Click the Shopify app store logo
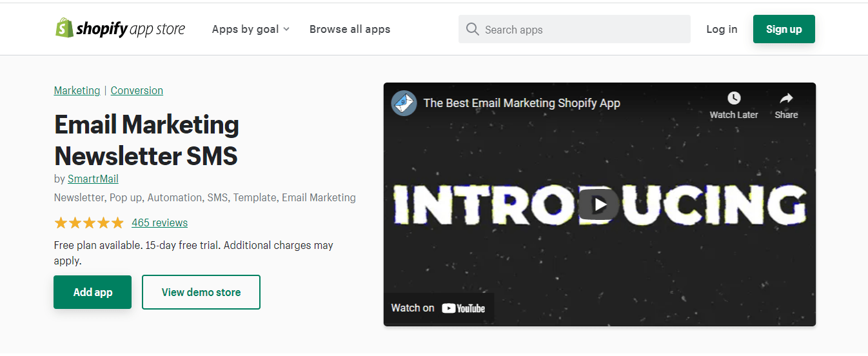 120,29
